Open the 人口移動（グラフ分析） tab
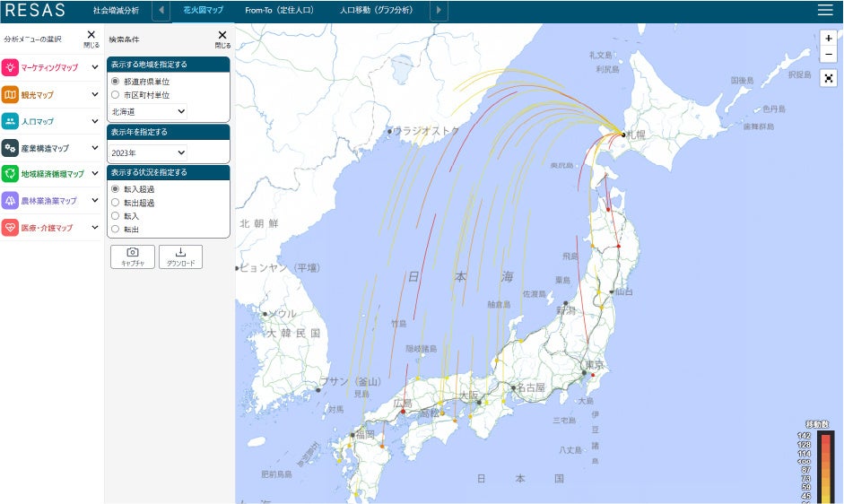The width and height of the screenshot is (844, 504). click(x=376, y=10)
